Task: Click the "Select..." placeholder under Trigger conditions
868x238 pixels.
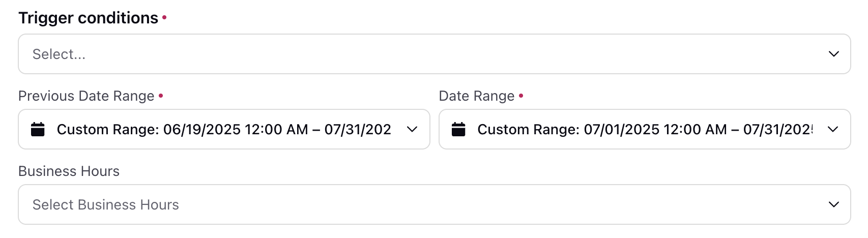Action: click(x=59, y=54)
